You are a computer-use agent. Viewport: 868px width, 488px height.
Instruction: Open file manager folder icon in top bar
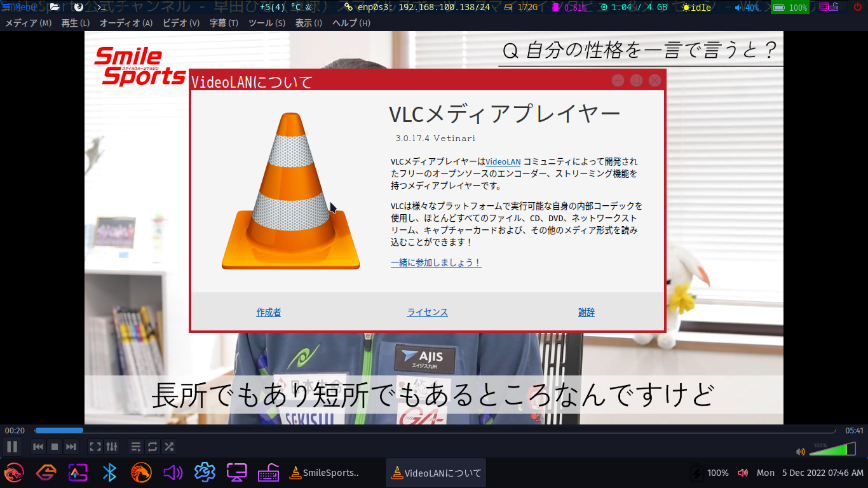pyautogui.click(x=55, y=8)
